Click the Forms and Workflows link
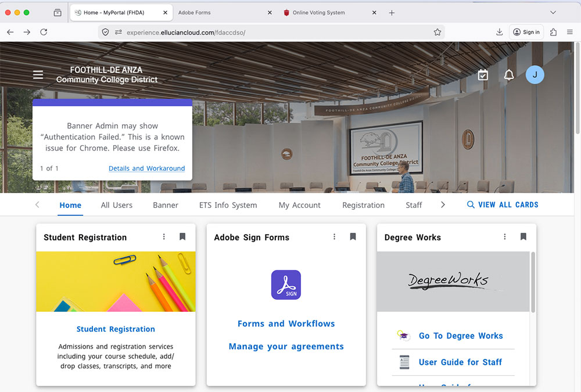 point(286,323)
